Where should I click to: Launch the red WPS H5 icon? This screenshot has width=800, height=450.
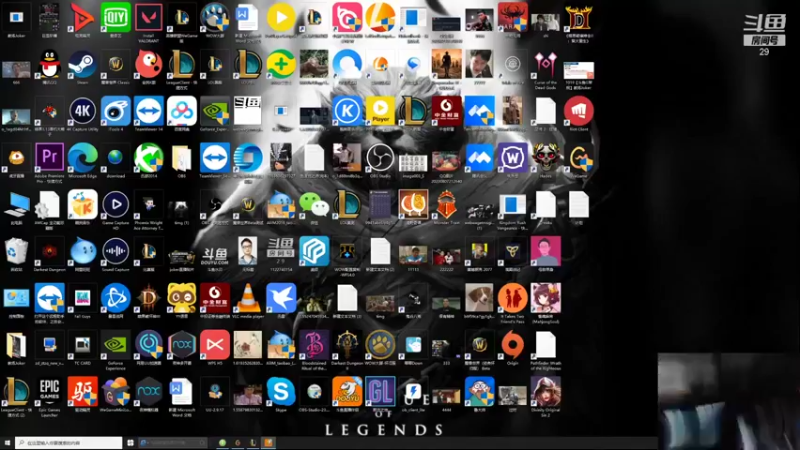(215, 345)
